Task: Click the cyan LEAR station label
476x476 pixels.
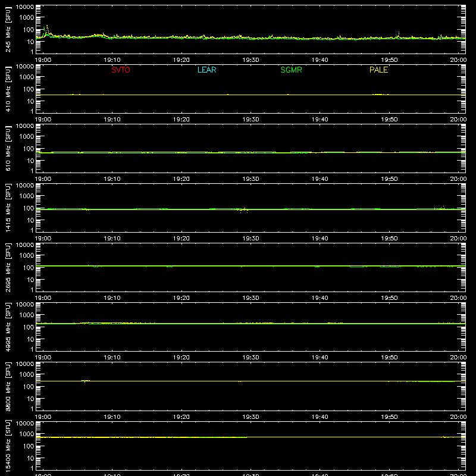Action: pyautogui.click(x=206, y=70)
